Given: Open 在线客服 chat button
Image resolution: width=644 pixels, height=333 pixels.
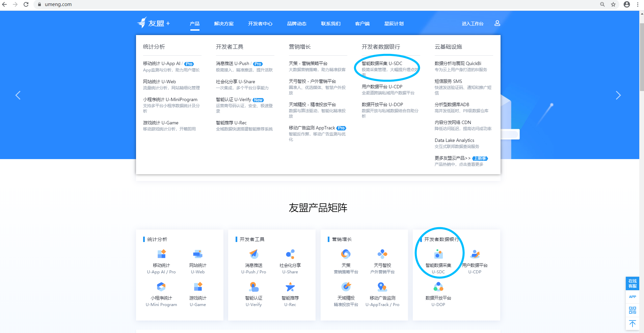Looking at the screenshot, I should 633,283.
